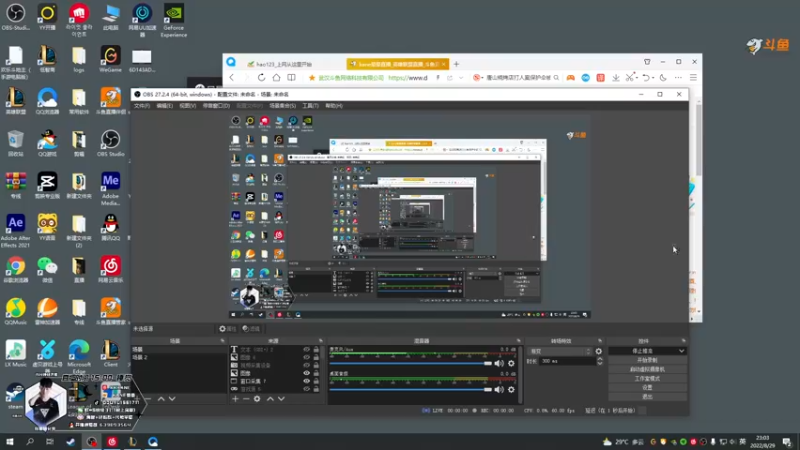The width and height of the screenshot is (800, 450).
Task: Toggle visibility of 窗口采集 source
Action: coord(306,381)
